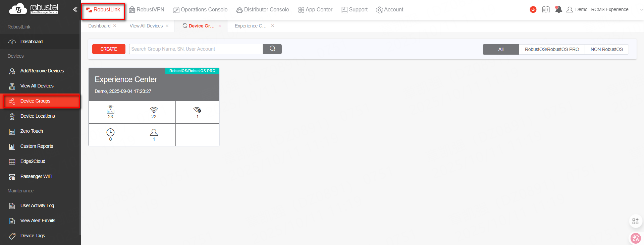
Task: Open View Alert Emails
Action: click(x=40, y=221)
